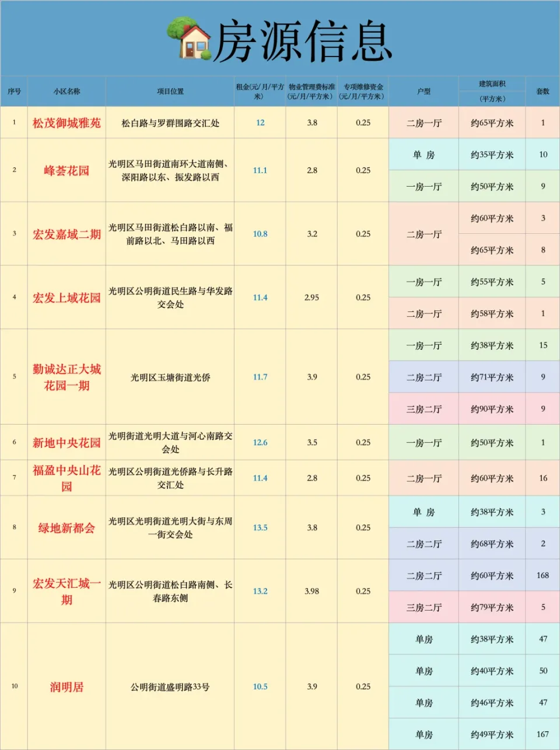Open rent value 10.5 for 润明居
Viewport: 560px width, 750px height.
[x=259, y=685]
